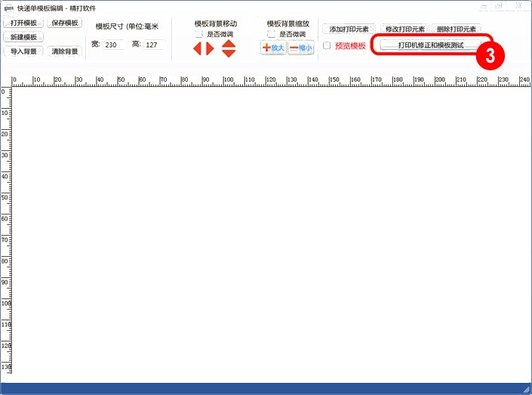
Task: Click the red up arrow to move background
Action: coord(228,44)
